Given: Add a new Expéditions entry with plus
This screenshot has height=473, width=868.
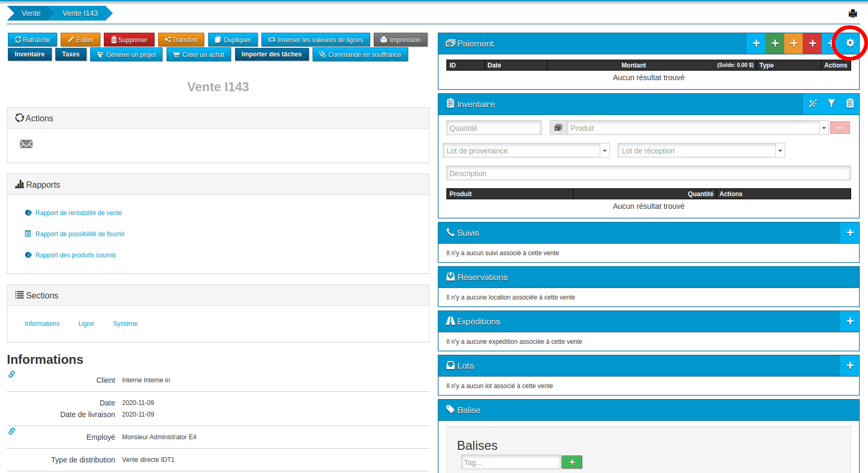Looking at the screenshot, I should 850,321.
